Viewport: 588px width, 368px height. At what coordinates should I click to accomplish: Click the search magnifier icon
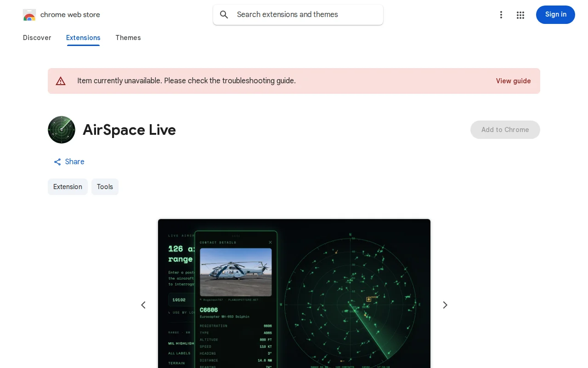(x=224, y=15)
